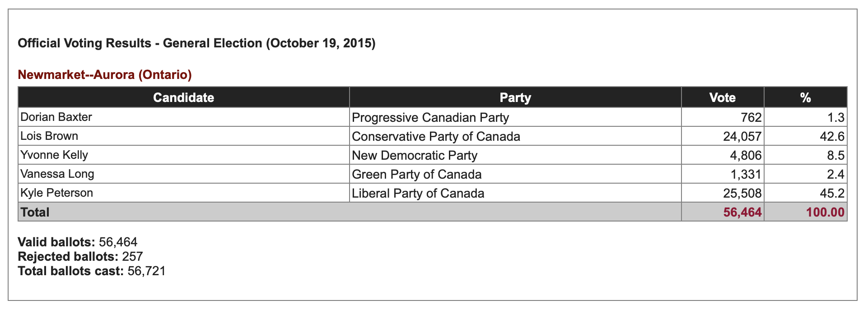Click the percent column header

tap(806, 97)
